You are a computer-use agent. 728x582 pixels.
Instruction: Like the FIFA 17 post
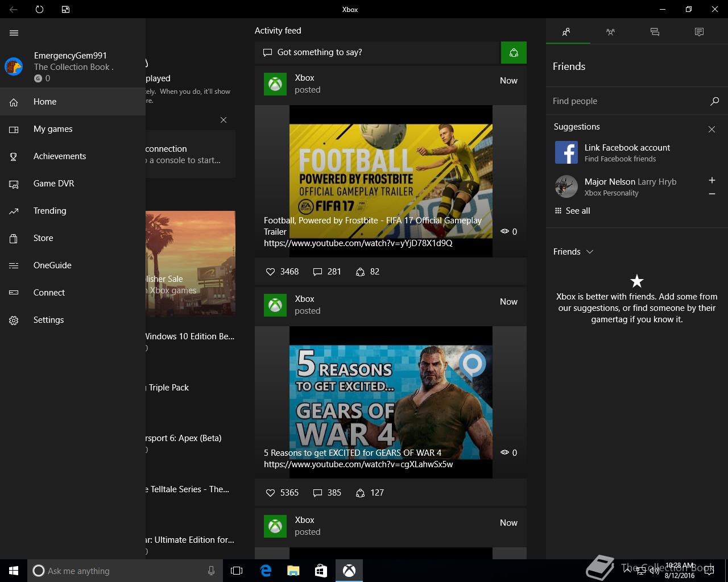point(282,272)
